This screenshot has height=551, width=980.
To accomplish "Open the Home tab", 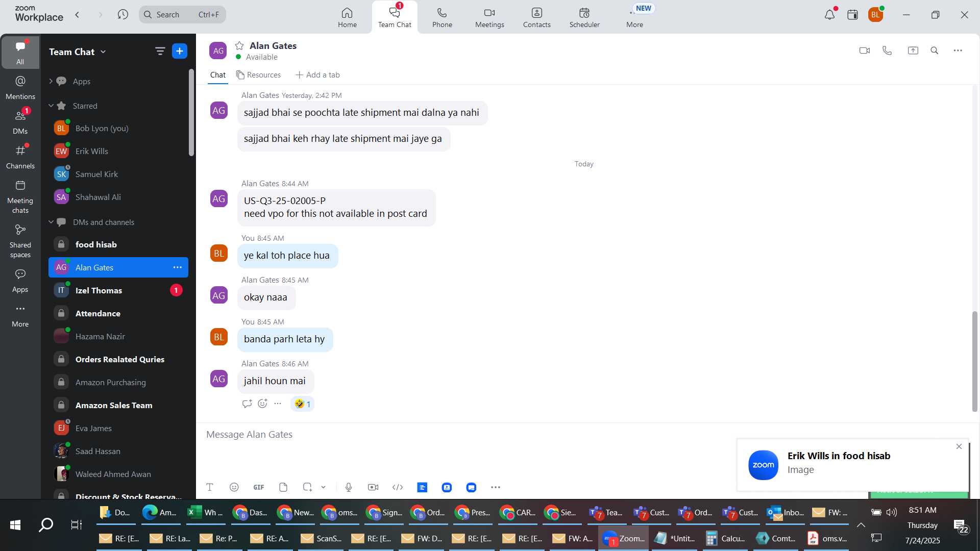I will [347, 17].
